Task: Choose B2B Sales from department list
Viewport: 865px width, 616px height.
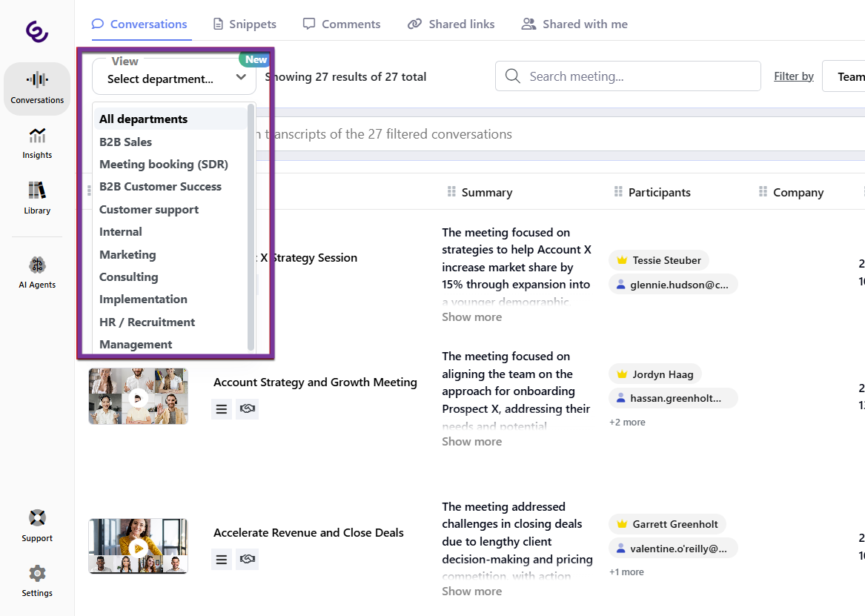Action: [x=126, y=142]
